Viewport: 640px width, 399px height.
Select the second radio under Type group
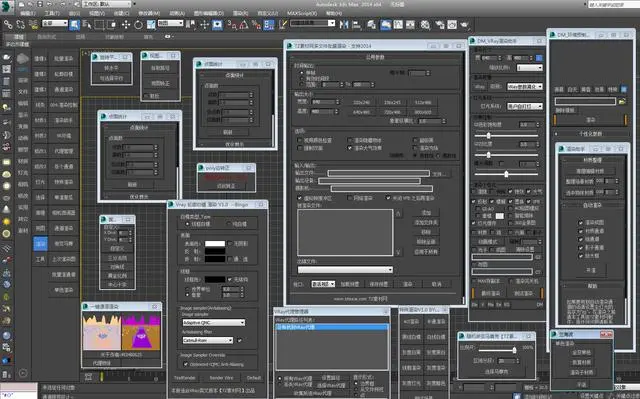pyautogui.click(x=229, y=224)
